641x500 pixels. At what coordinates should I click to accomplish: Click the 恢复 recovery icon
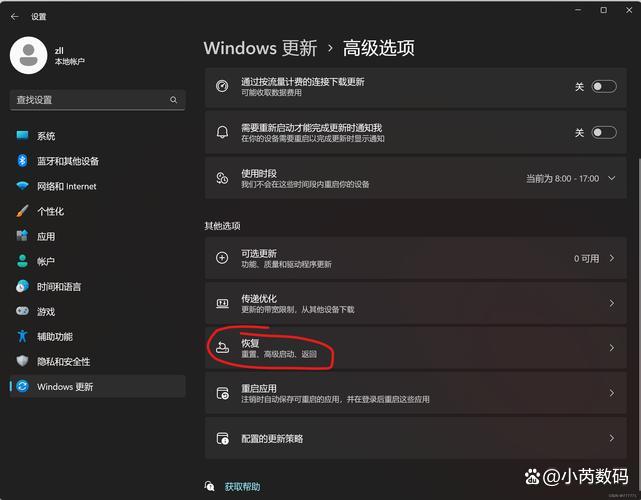pos(222,348)
